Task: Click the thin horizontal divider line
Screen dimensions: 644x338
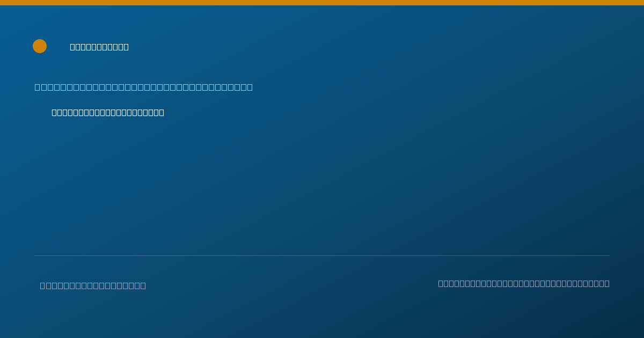Action: pyautogui.click(x=322, y=255)
